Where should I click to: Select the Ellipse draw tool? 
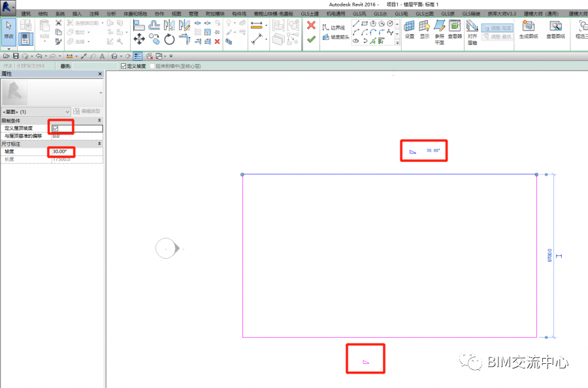click(x=356, y=41)
